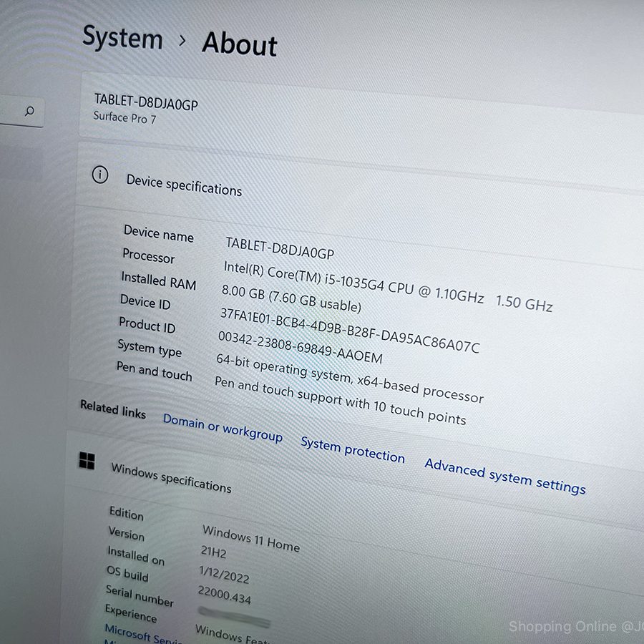Screen dimensions: 644x644
Task: Select the 21H2 version value
Action: [x=213, y=551]
